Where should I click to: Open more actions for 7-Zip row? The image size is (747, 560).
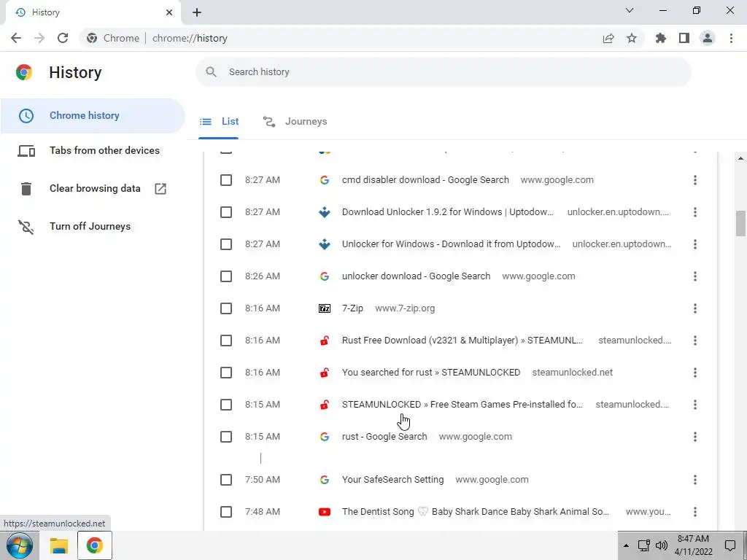(x=695, y=308)
